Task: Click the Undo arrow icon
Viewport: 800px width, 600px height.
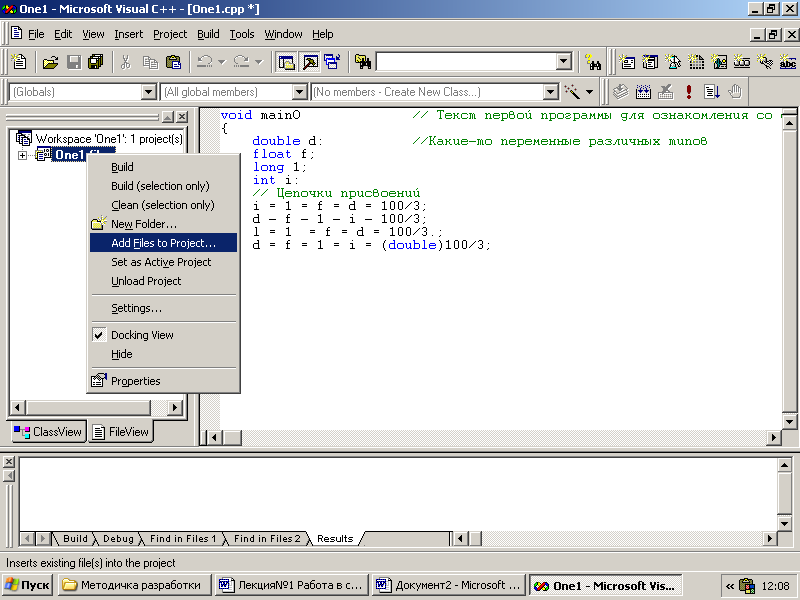Action: pyautogui.click(x=205, y=62)
